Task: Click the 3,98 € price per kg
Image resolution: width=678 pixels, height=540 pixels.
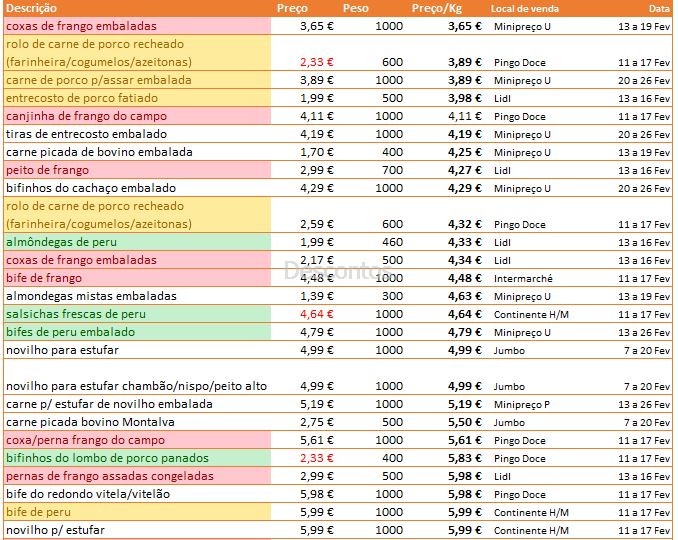Action: tap(465, 98)
